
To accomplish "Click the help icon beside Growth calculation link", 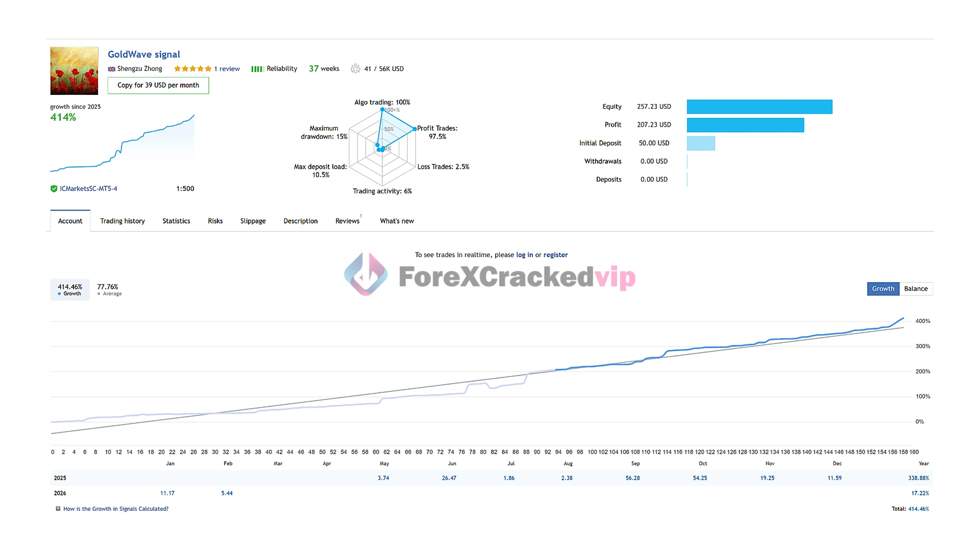I will click(58, 509).
